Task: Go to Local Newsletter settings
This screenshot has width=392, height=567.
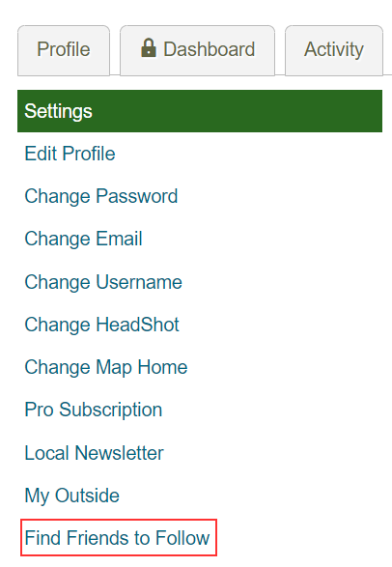Action: click(x=94, y=453)
